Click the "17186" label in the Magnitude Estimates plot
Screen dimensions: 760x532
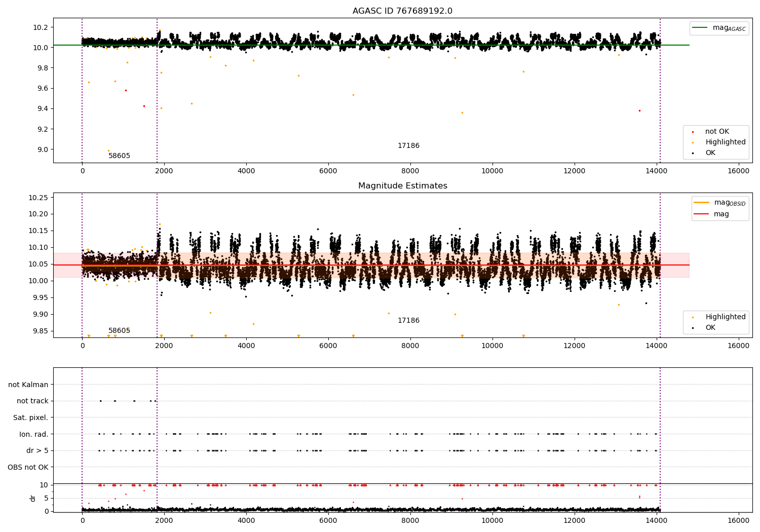click(x=408, y=321)
